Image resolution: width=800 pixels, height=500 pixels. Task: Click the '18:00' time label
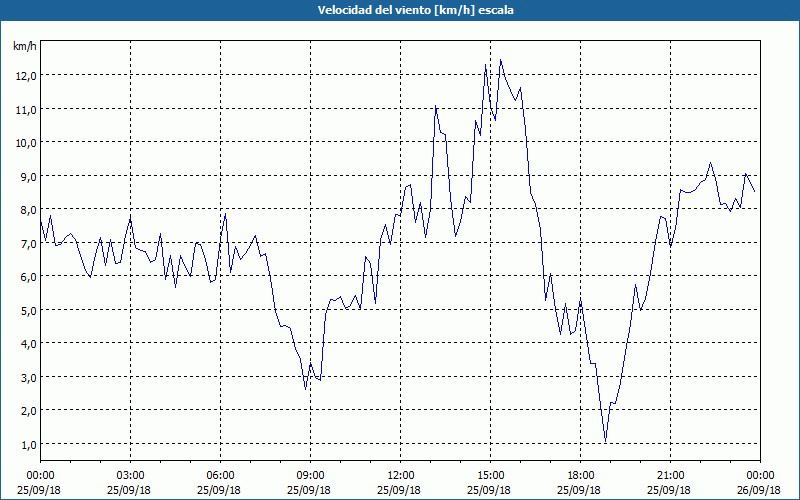pos(580,476)
